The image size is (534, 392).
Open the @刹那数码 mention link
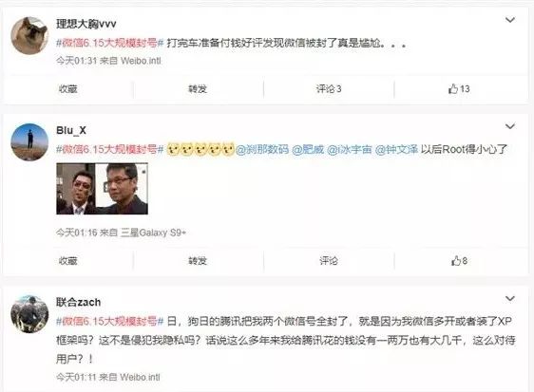click(262, 149)
